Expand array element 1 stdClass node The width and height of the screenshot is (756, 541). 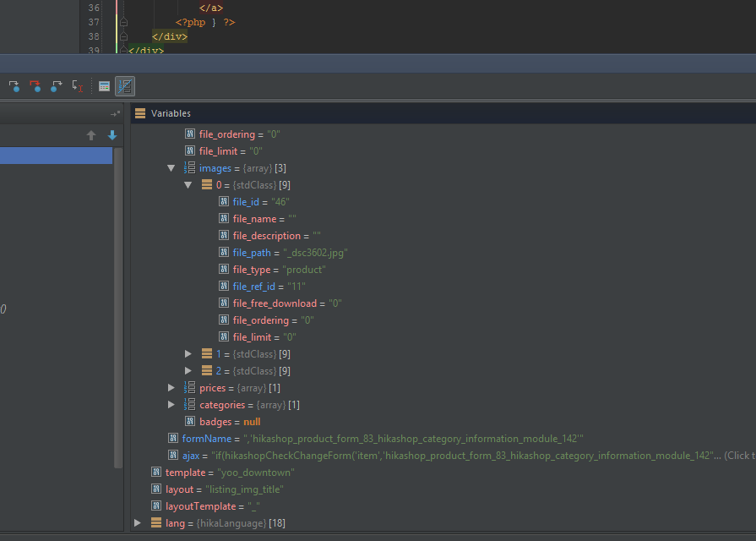[x=188, y=354]
